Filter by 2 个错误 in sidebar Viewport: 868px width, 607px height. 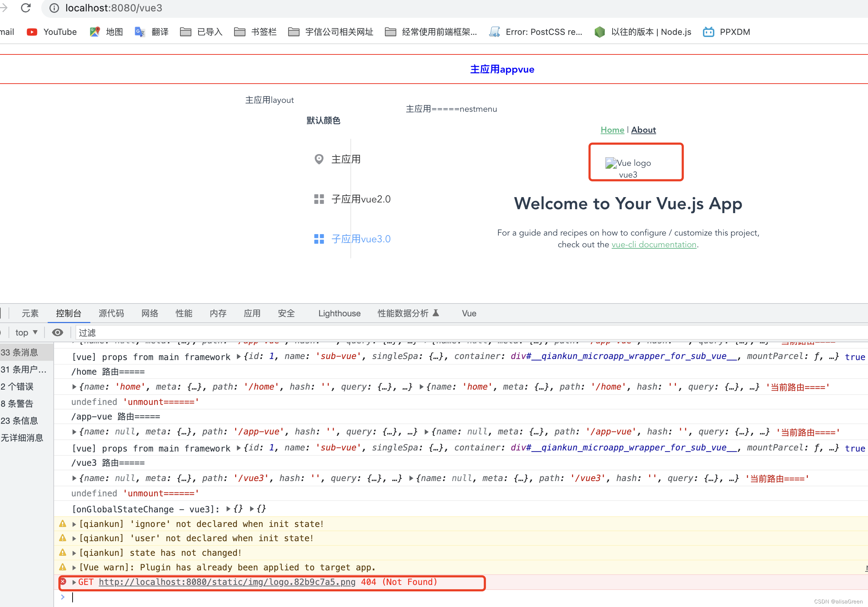tap(27, 386)
